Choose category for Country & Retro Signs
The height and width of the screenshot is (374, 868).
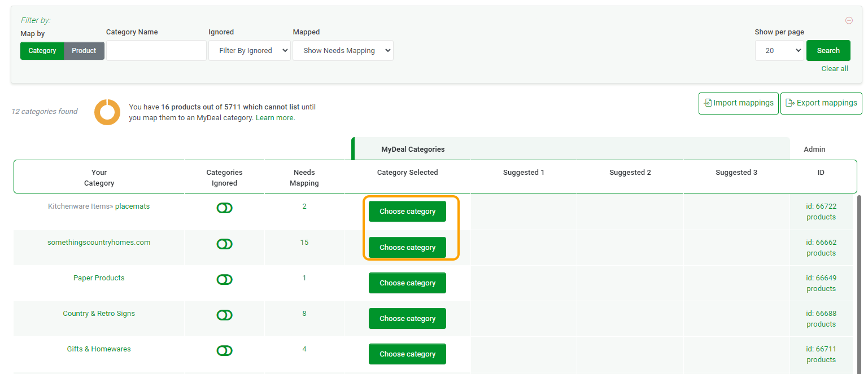407,319
